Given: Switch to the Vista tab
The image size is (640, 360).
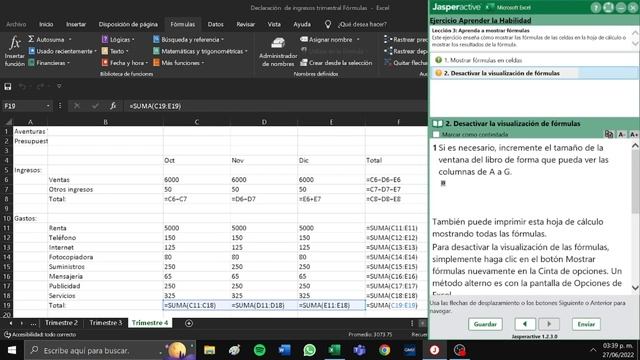Looking at the screenshot, I should point(274,24).
